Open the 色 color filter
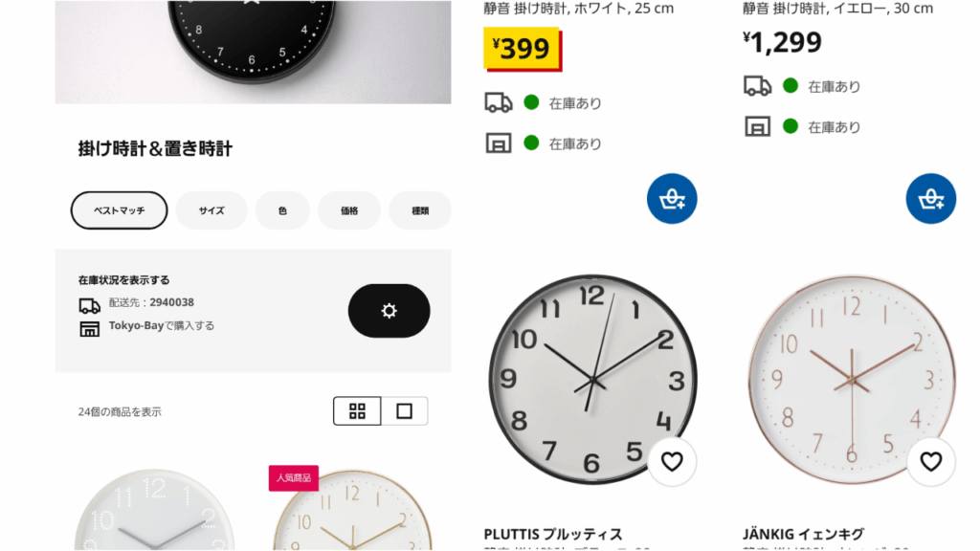The image size is (980, 551). point(282,210)
